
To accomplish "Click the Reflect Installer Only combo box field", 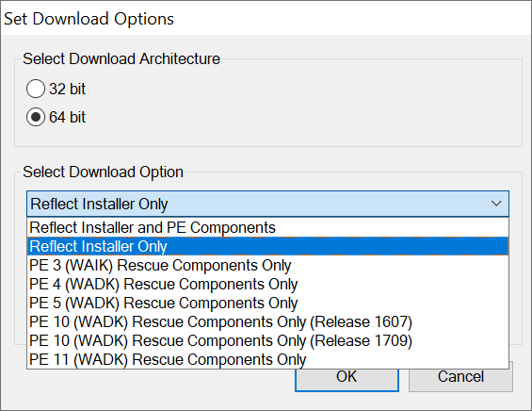I will [267, 204].
